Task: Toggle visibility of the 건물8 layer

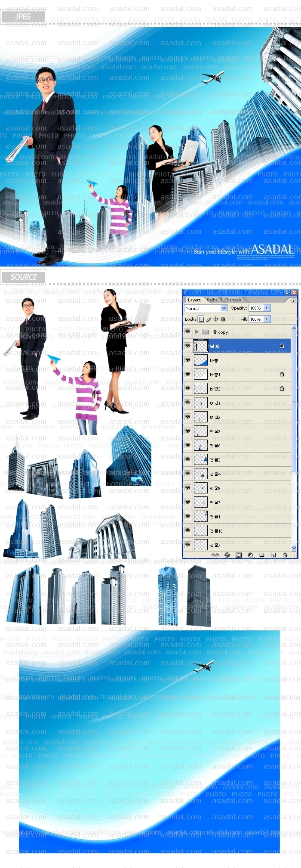Action: [x=187, y=431]
